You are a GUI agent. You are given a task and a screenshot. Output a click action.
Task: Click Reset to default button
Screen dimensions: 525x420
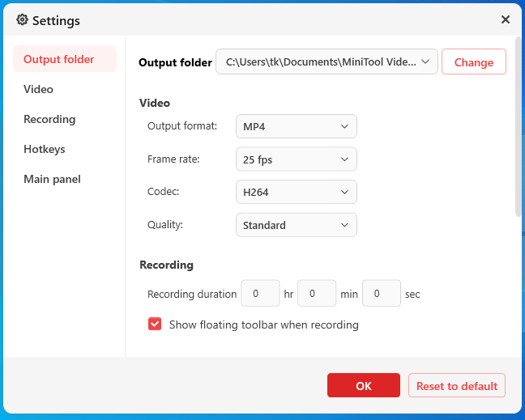pos(457,385)
